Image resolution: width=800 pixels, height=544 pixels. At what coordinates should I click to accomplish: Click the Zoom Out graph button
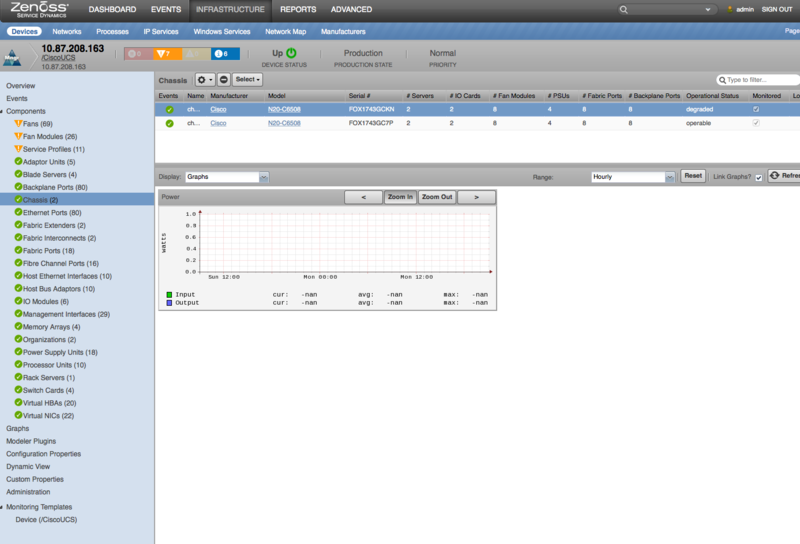point(437,197)
